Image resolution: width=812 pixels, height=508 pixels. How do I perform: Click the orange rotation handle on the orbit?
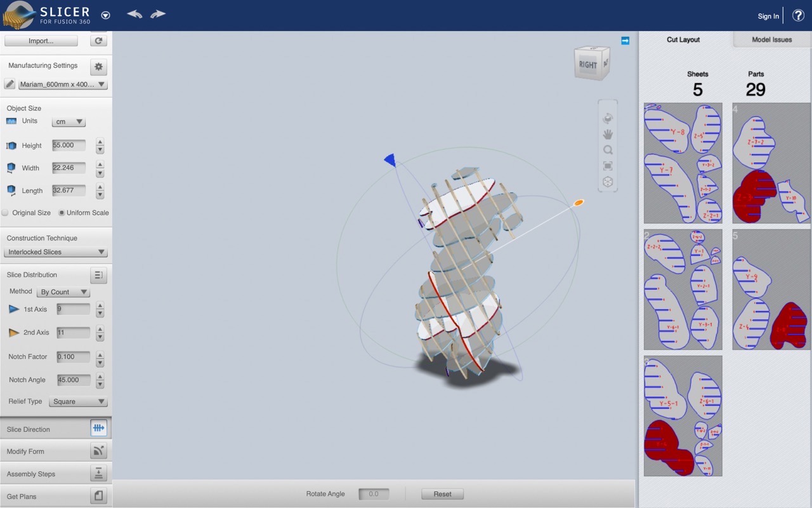[579, 203]
